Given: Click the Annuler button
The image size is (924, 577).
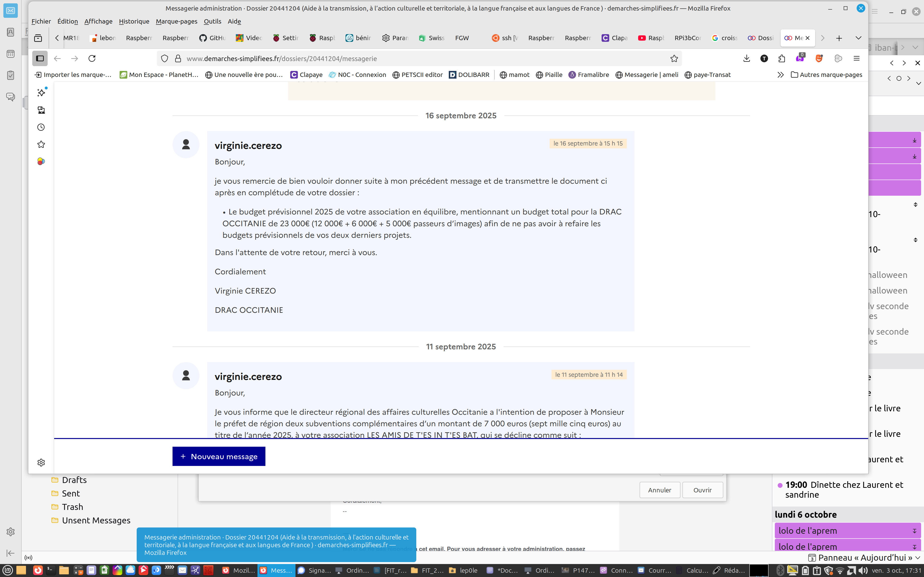Looking at the screenshot, I should pyautogui.click(x=659, y=490).
